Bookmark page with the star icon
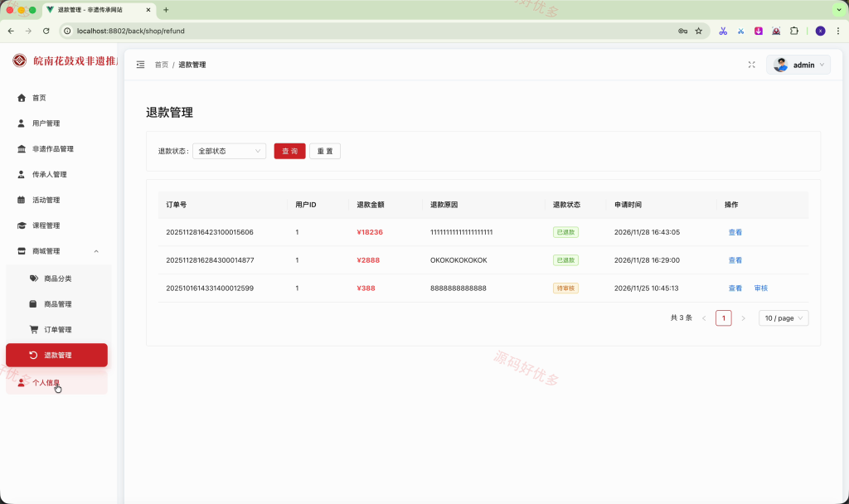The height and width of the screenshot is (504, 849). click(x=698, y=31)
